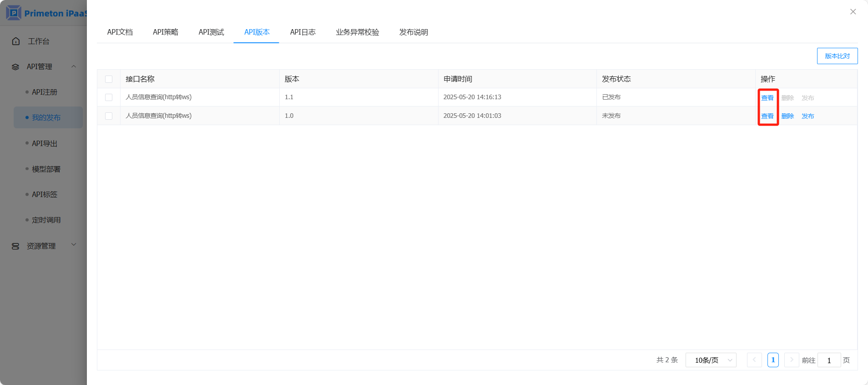Open the 10条/页 page size dropdown
The image size is (868, 385).
coord(711,360)
